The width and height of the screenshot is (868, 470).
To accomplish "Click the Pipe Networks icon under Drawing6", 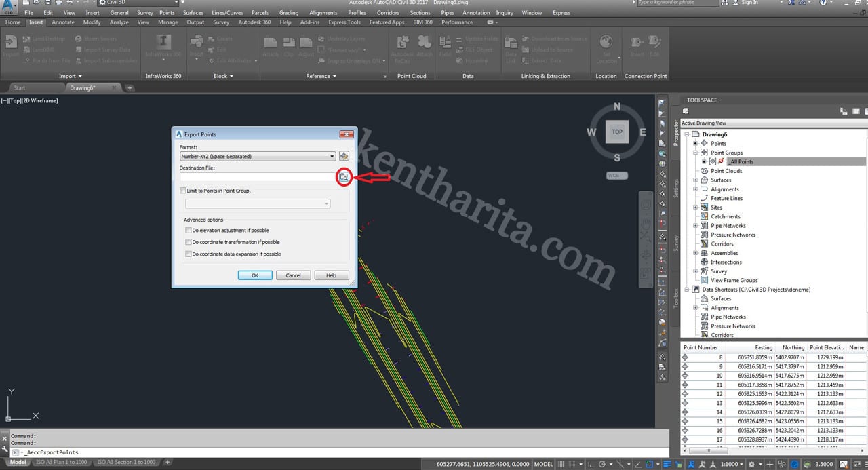I will (705, 226).
